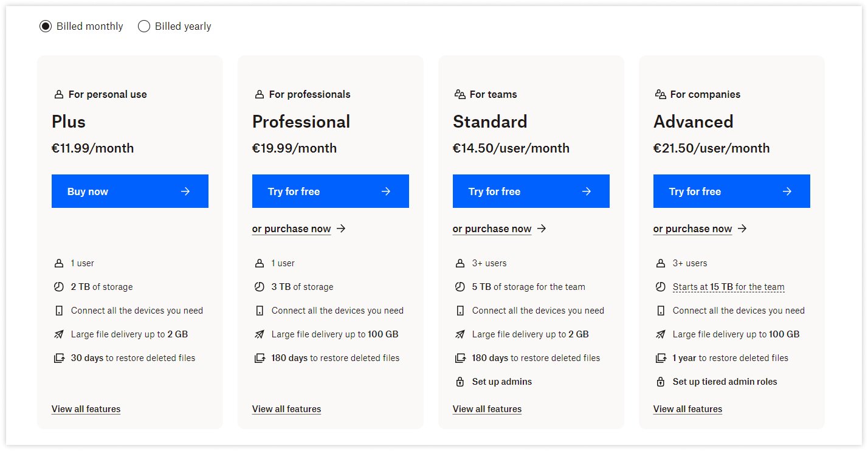
Task: Click Buy now on the Plus plan
Action: coord(129,191)
